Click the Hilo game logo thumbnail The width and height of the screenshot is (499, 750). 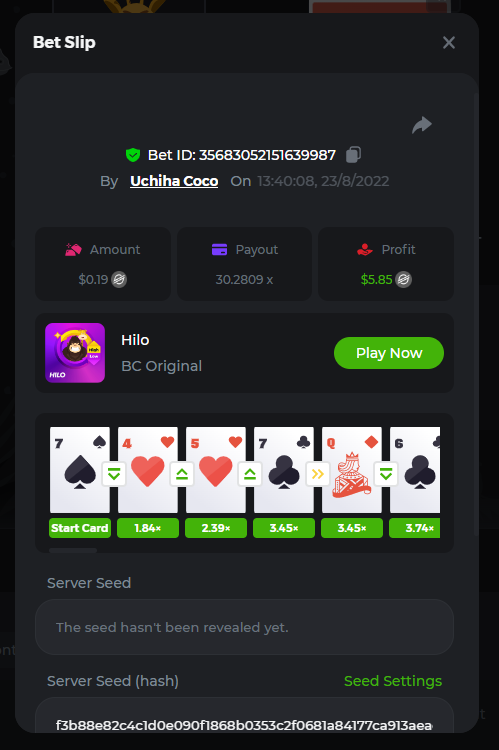click(x=75, y=353)
